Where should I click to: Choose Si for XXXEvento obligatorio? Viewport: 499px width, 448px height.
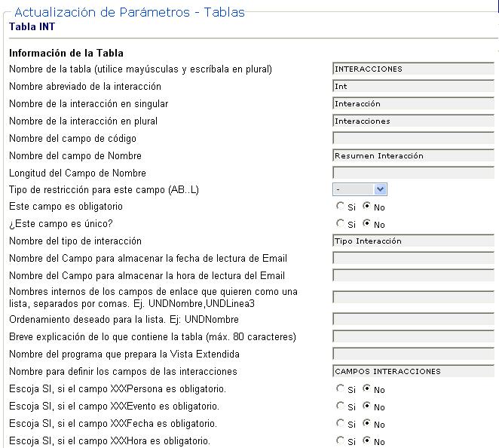pos(341,407)
